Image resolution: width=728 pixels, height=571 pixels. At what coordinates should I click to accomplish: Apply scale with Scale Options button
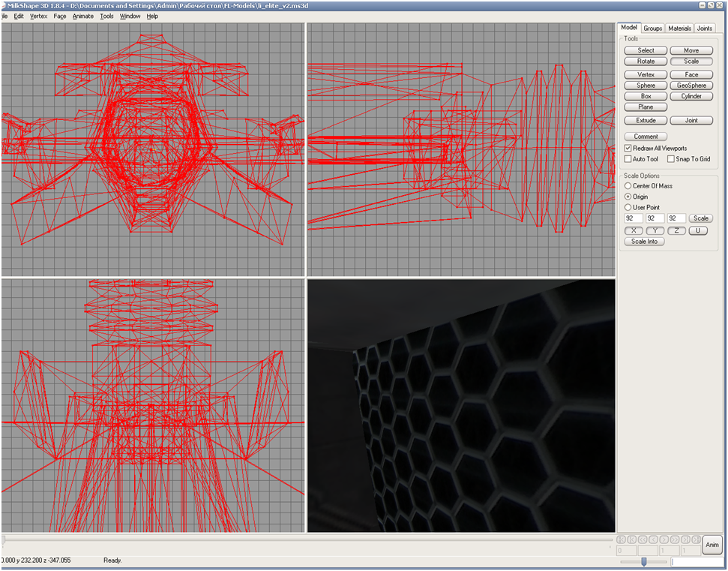[x=700, y=218]
